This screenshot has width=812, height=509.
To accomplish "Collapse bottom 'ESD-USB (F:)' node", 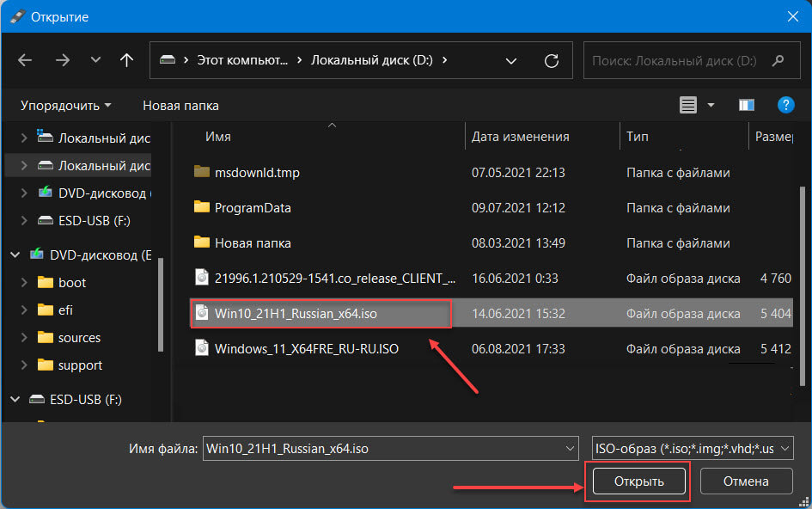I will click(15, 399).
